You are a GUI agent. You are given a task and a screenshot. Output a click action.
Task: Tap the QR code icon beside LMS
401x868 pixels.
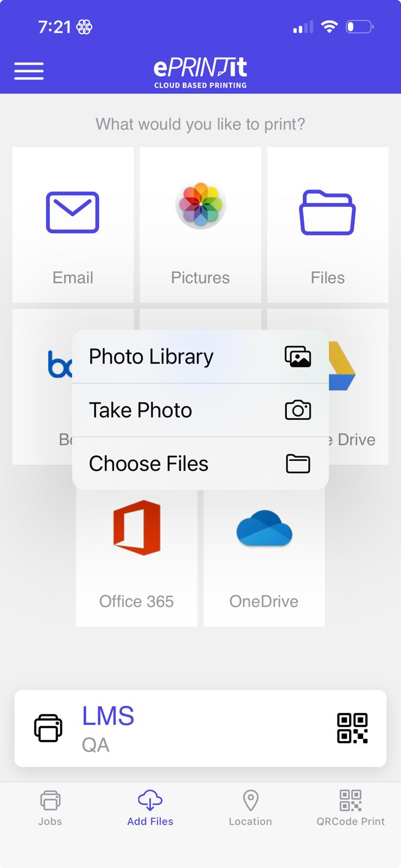click(352, 728)
